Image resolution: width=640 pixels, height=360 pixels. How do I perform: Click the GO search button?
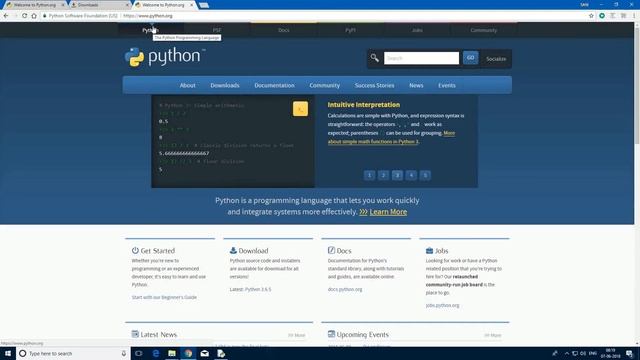click(470, 58)
